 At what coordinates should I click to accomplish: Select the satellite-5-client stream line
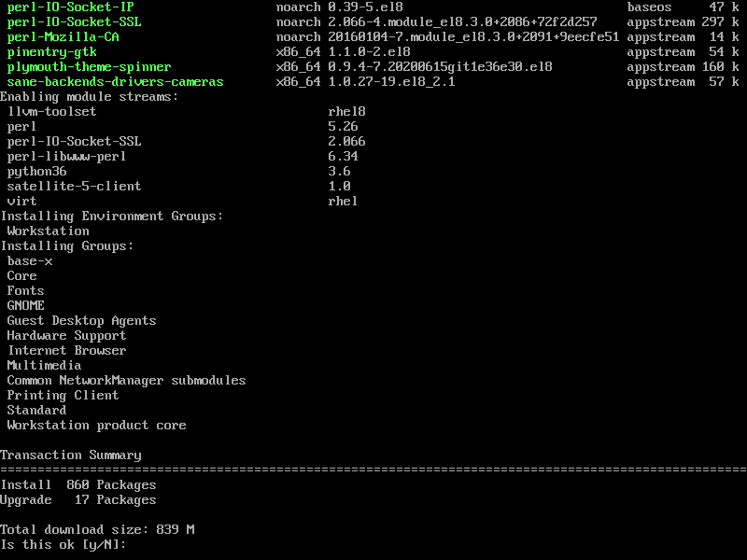point(75,186)
